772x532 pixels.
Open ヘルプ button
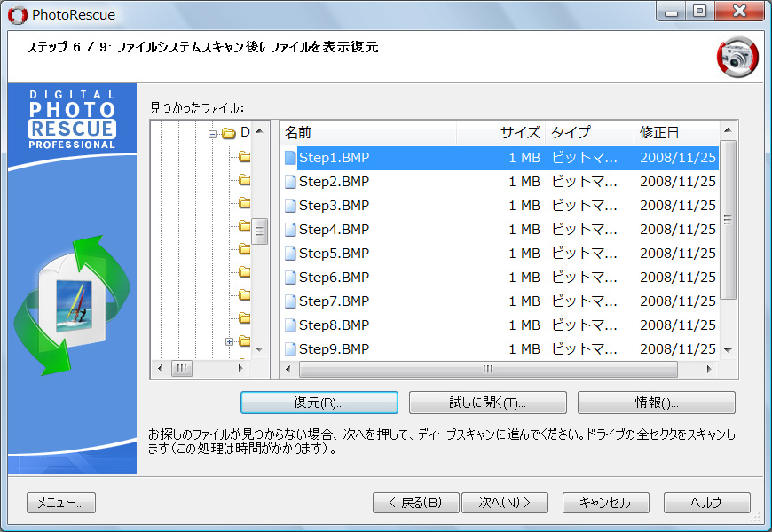pyautogui.click(x=706, y=503)
